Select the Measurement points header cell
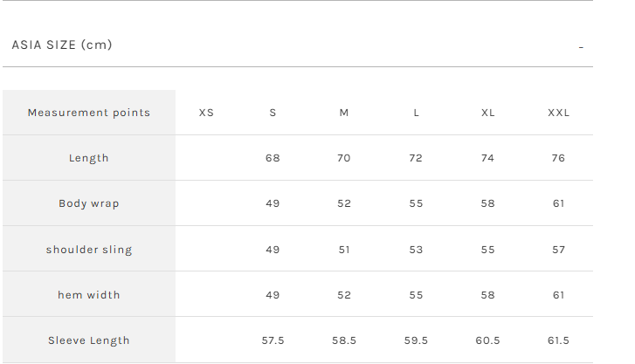 [x=89, y=113]
